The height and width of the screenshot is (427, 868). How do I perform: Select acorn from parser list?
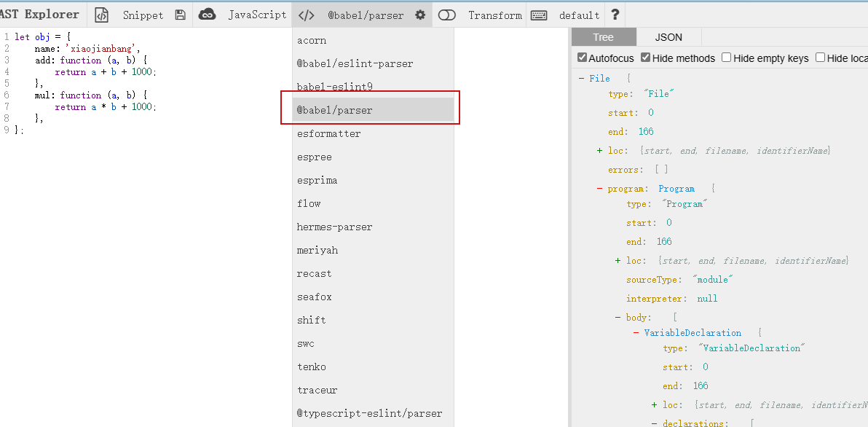click(312, 41)
